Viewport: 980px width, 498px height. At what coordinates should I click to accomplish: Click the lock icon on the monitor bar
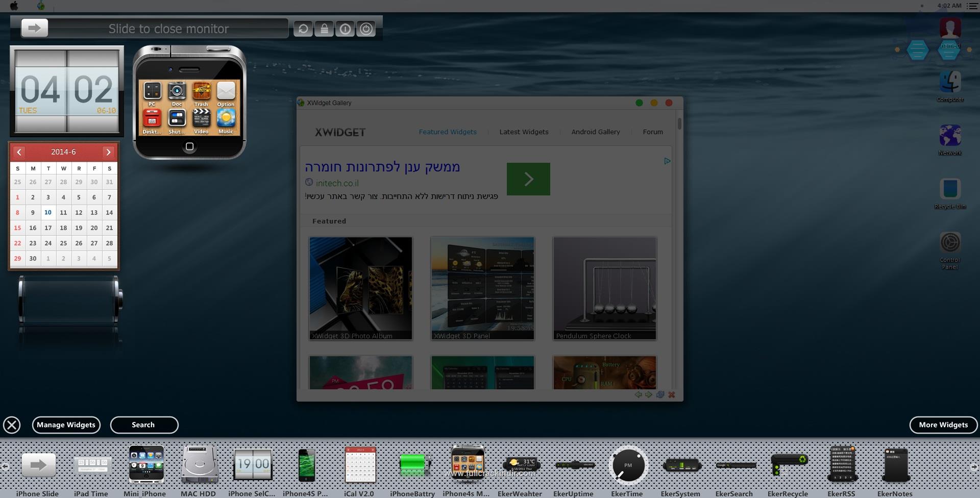[x=324, y=29]
